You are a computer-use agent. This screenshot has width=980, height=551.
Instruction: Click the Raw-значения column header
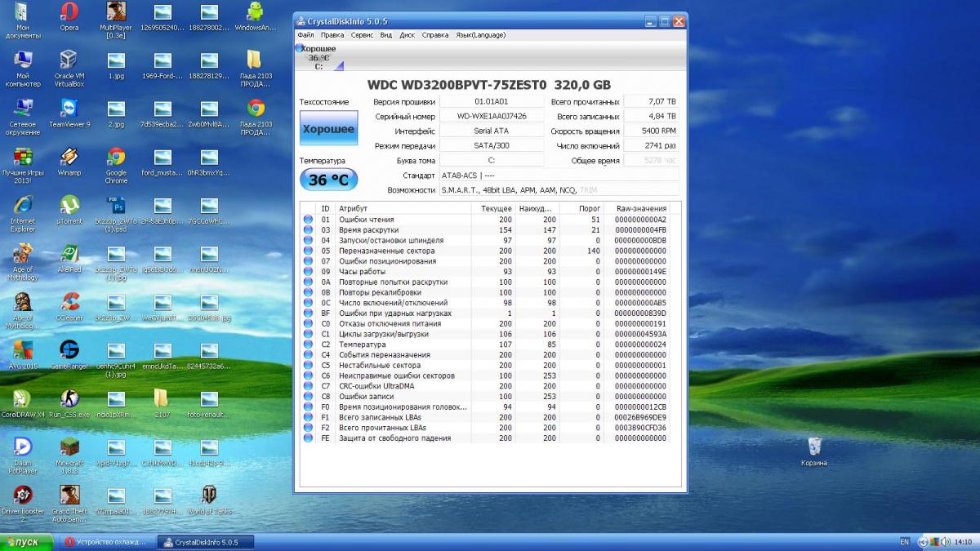641,209
